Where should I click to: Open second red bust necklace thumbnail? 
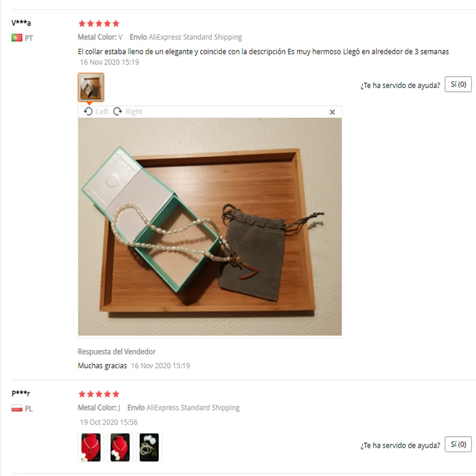point(120,447)
